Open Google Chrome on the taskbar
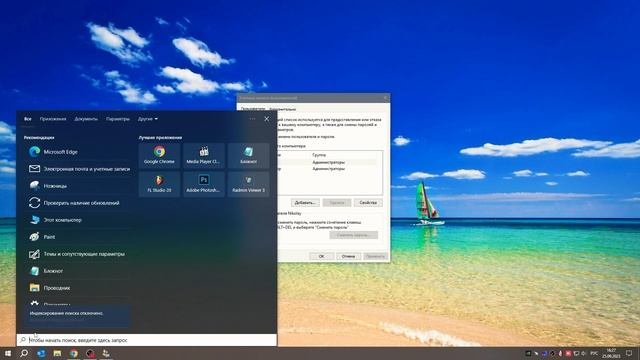 point(73,353)
